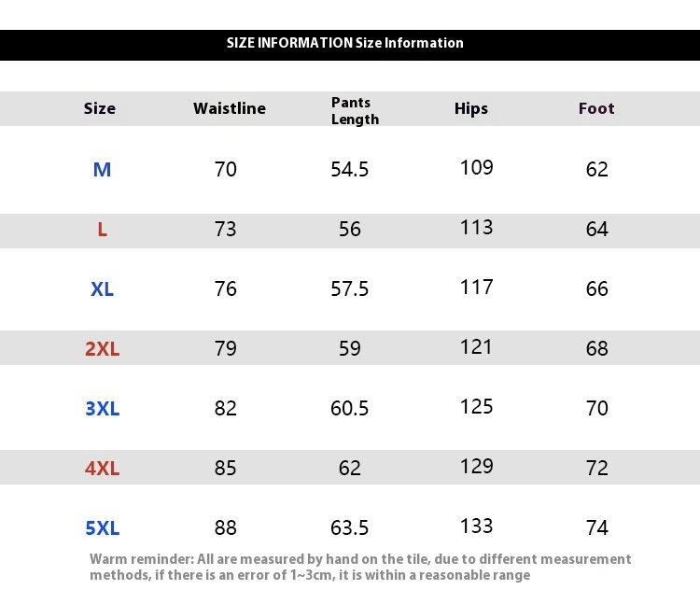The height and width of the screenshot is (604, 700).
Task: Click the waistline value 70 for M
Action: [x=226, y=169]
